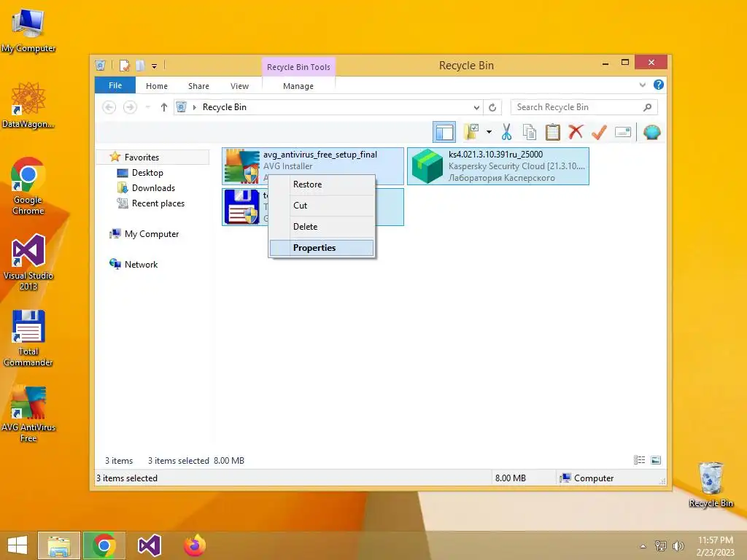Open Recent places in navigation pane
Viewport: 747px width, 560px height.
point(158,203)
